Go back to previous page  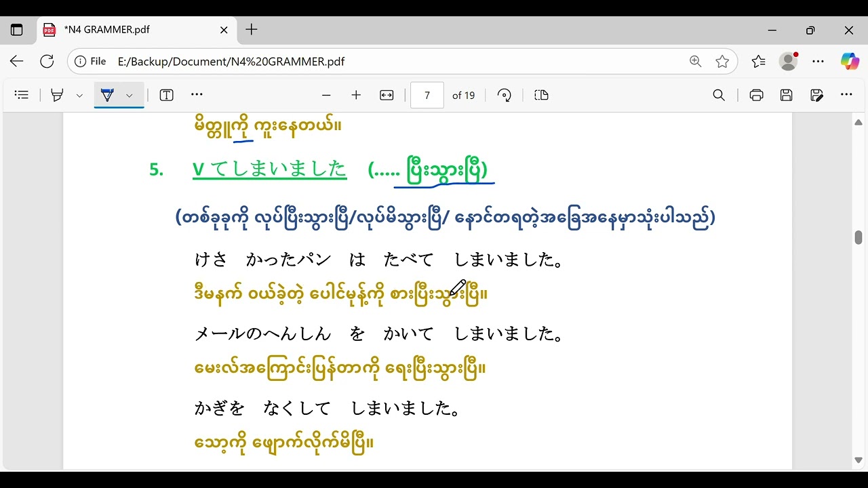tap(17, 61)
